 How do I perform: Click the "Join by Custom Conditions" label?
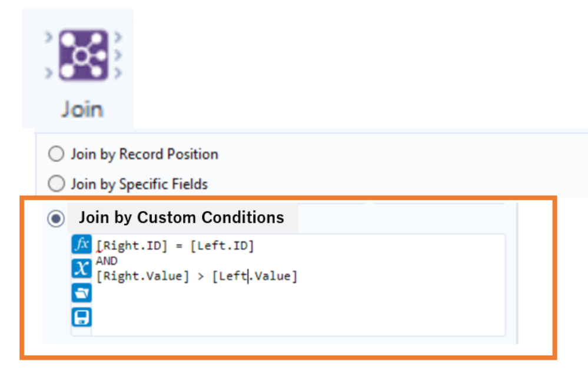pyautogui.click(x=181, y=217)
